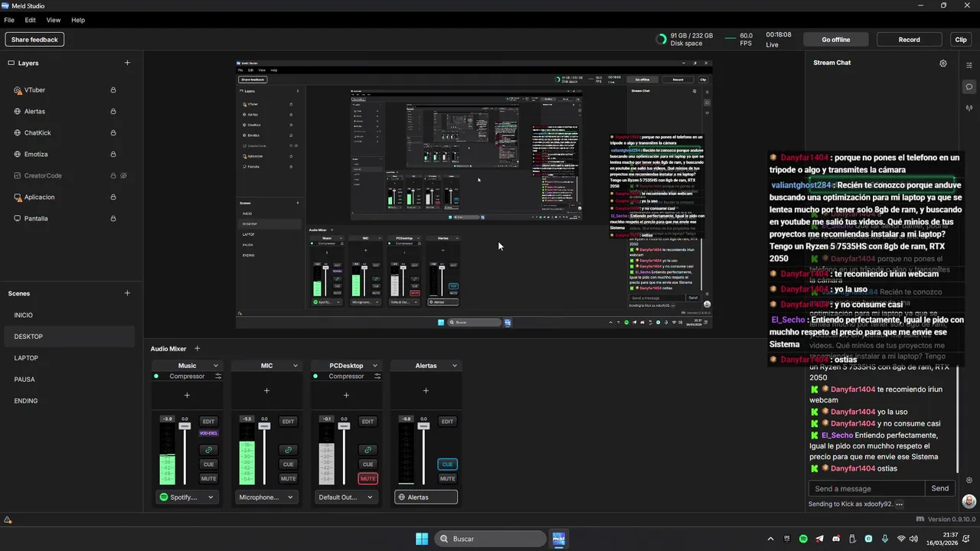This screenshot has height=551, width=980.
Task: Disable CUE on the Alertas track
Action: click(x=447, y=465)
